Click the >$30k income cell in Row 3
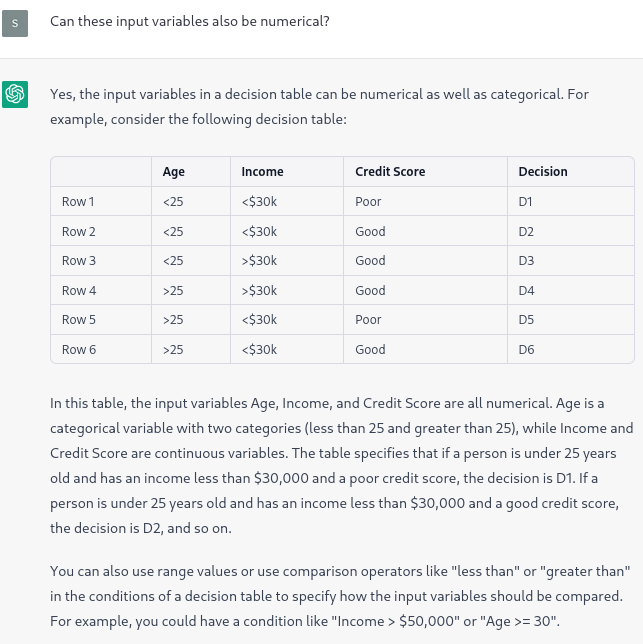The height and width of the screenshot is (644, 643). (287, 261)
